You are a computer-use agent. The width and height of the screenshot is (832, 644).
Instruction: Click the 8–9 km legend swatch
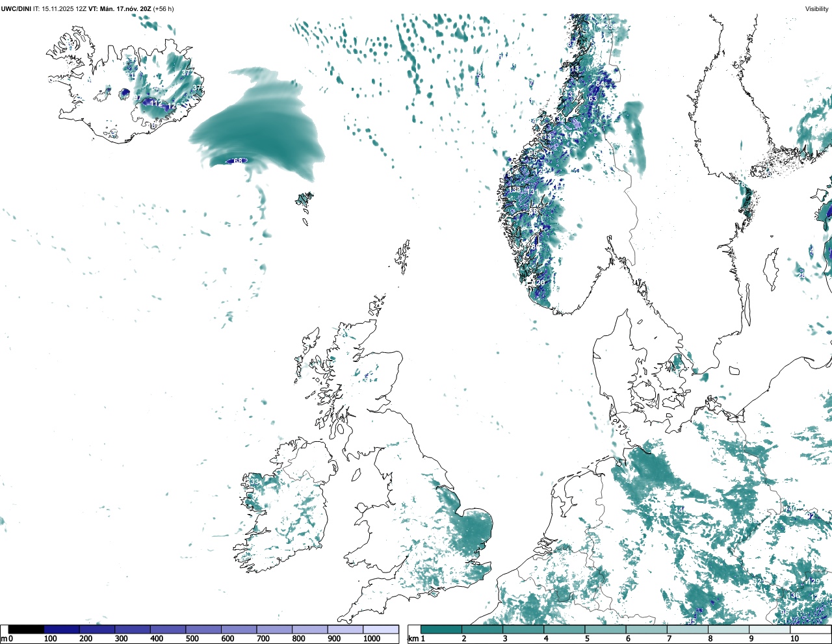[x=729, y=630]
